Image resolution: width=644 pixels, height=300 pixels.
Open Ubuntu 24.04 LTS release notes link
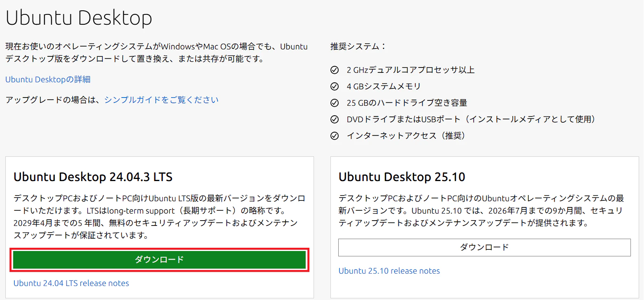[x=71, y=283]
